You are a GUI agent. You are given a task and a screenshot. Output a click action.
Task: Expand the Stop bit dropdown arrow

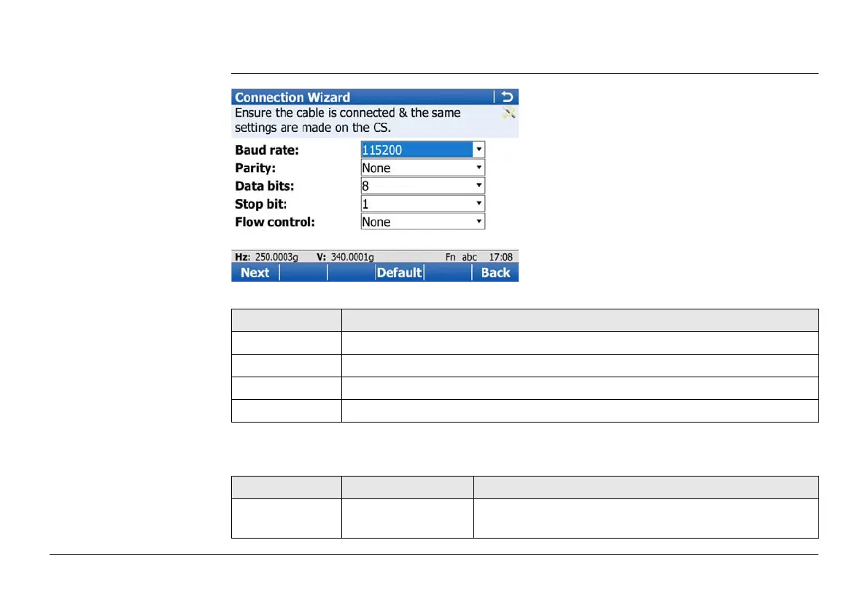478,203
